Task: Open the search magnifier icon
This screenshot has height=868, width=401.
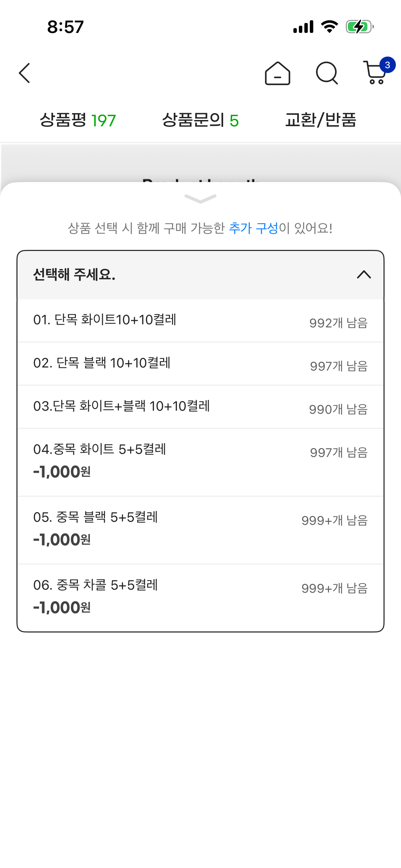Action: pyautogui.click(x=327, y=73)
